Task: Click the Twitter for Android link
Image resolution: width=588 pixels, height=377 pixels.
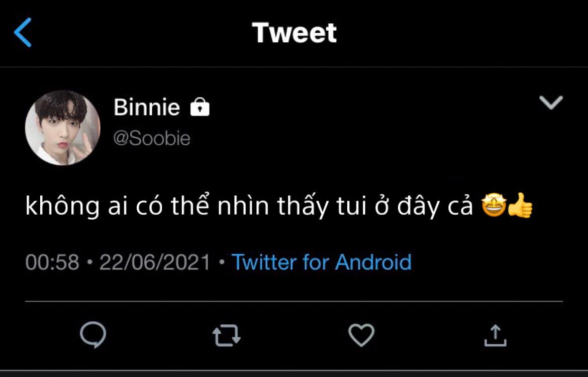Action: coord(322,262)
